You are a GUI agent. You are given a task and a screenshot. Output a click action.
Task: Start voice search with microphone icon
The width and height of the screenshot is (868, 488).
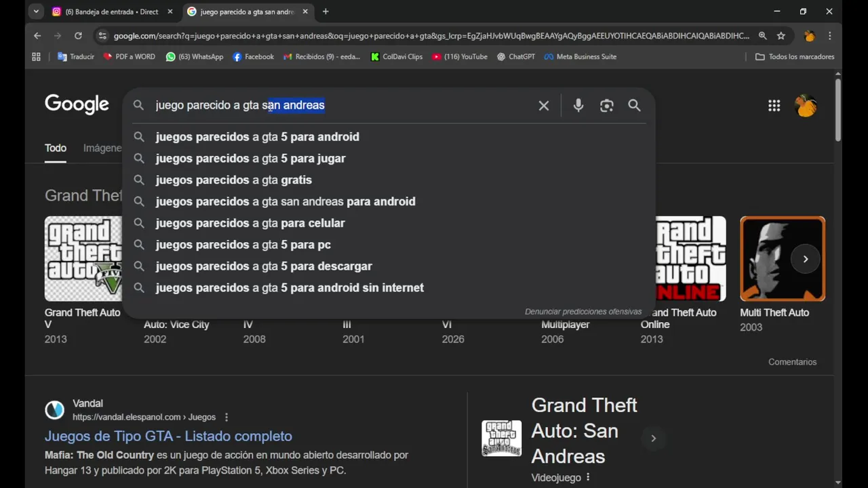578,106
